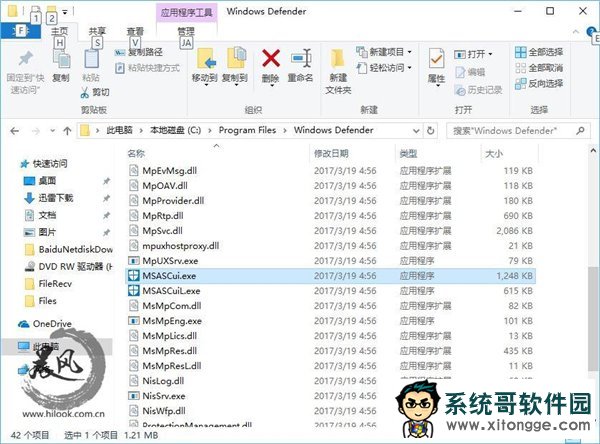Viewport: 600px width, 444px height.
Task: Click 本地磁盘 (C:) in the address path
Action: pyautogui.click(x=175, y=131)
